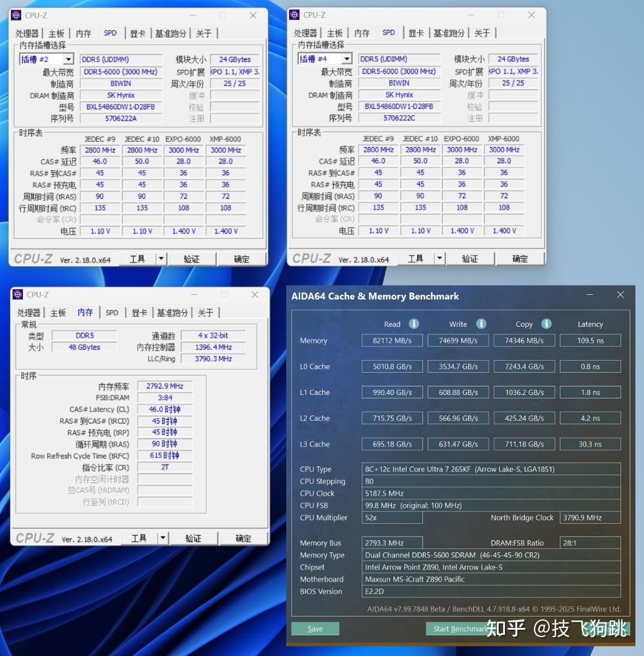Select SPD tab in CPU-Z memory window
Screen dimensions: 644x656
[x=112, y=313]
